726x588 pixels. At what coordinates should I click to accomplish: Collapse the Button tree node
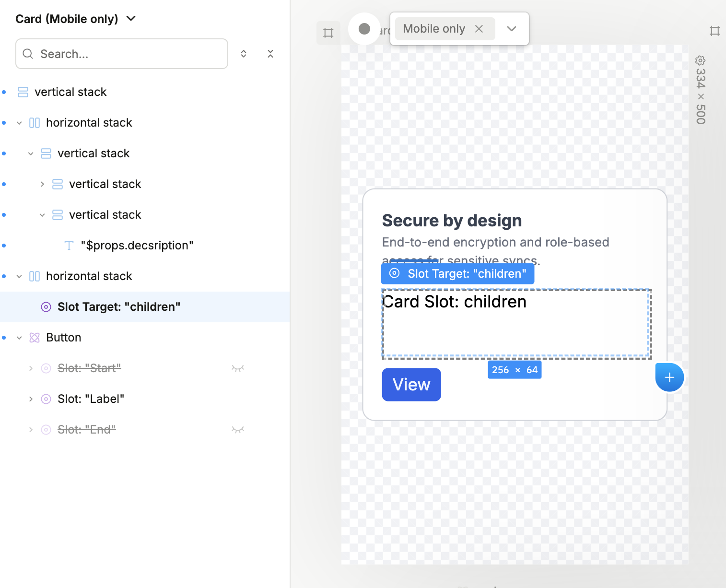[19, 338]
